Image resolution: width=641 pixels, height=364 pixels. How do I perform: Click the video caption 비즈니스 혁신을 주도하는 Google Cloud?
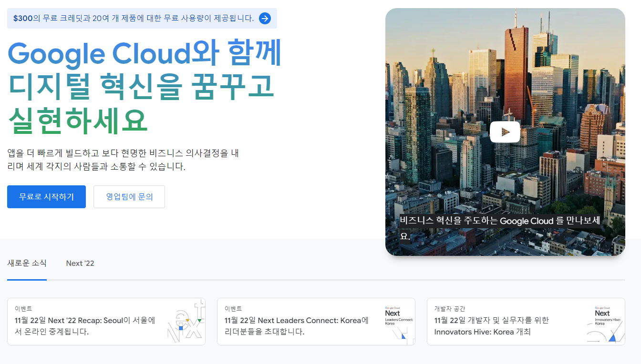click(x=500, y=228)
